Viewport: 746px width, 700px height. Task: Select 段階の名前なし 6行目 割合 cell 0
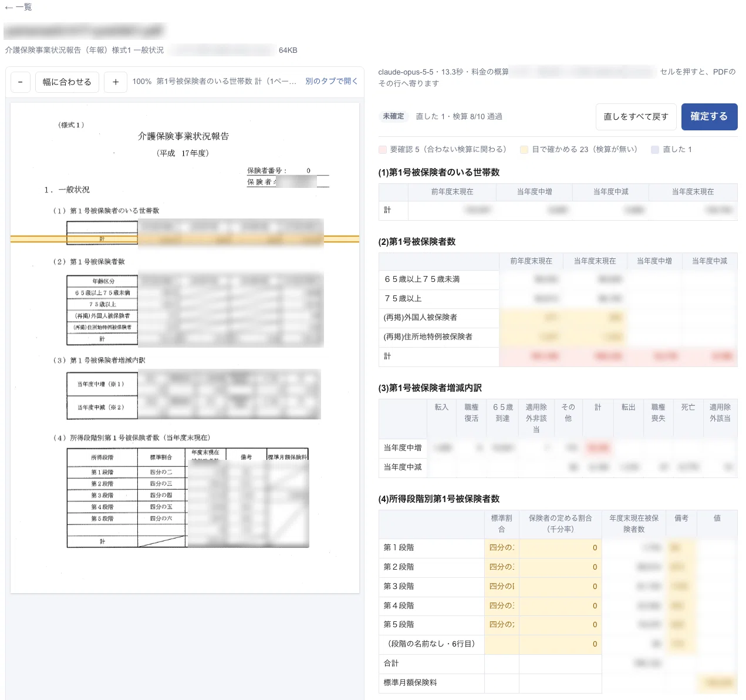[561, 644]
